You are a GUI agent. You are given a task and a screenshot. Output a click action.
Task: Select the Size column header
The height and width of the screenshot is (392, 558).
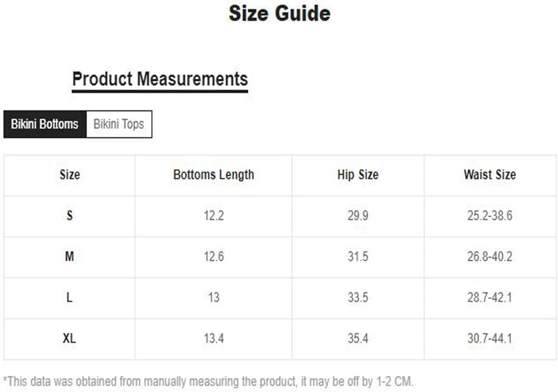69,175
